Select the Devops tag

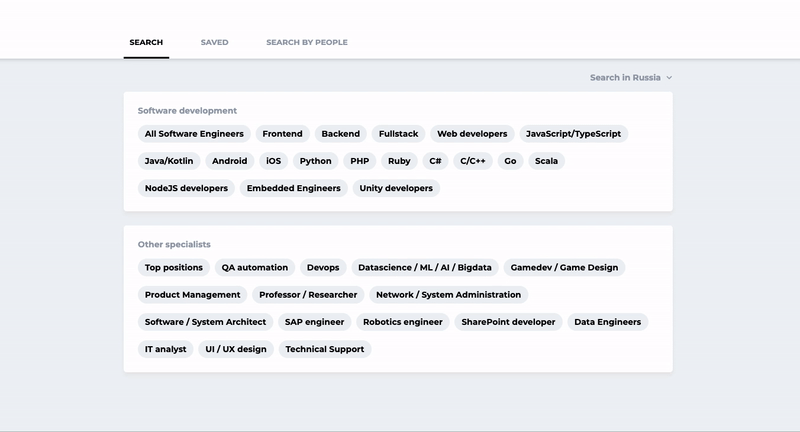coord(323,267)
